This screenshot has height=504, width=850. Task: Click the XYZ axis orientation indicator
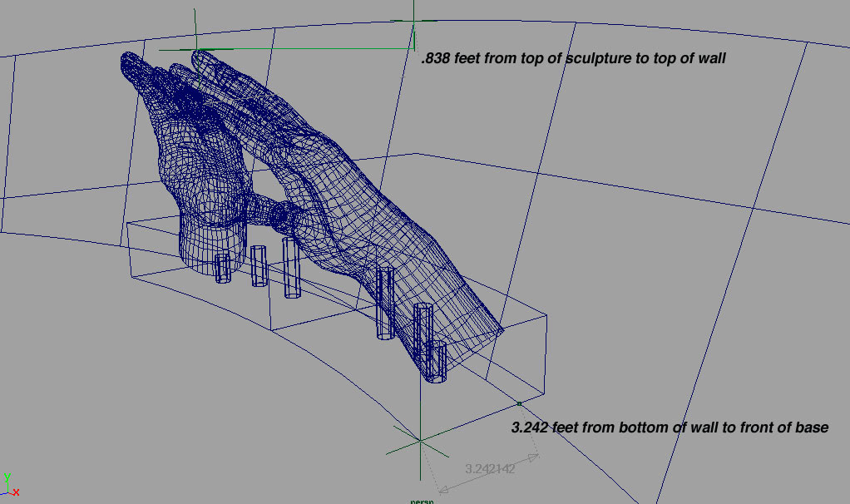[x=10, y=485]
